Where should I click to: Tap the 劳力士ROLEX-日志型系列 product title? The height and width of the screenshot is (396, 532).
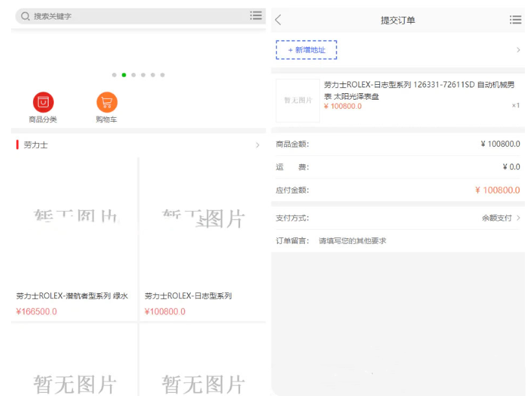188,296
